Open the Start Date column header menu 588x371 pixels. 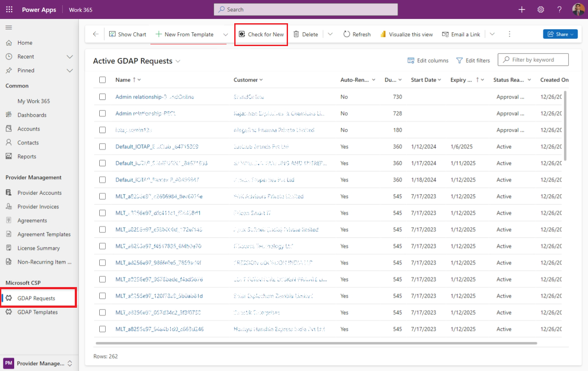coord(426,80)
